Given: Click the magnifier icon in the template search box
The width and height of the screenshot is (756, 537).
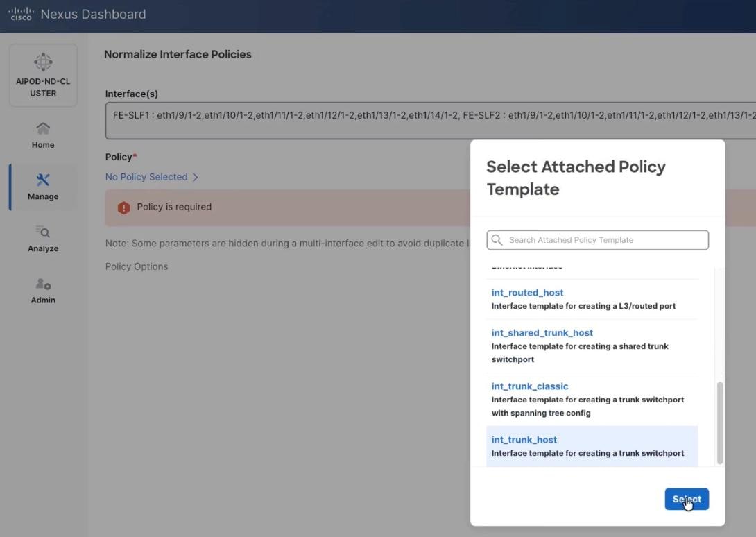Looking at the screenshot, I should click(497, 239).
